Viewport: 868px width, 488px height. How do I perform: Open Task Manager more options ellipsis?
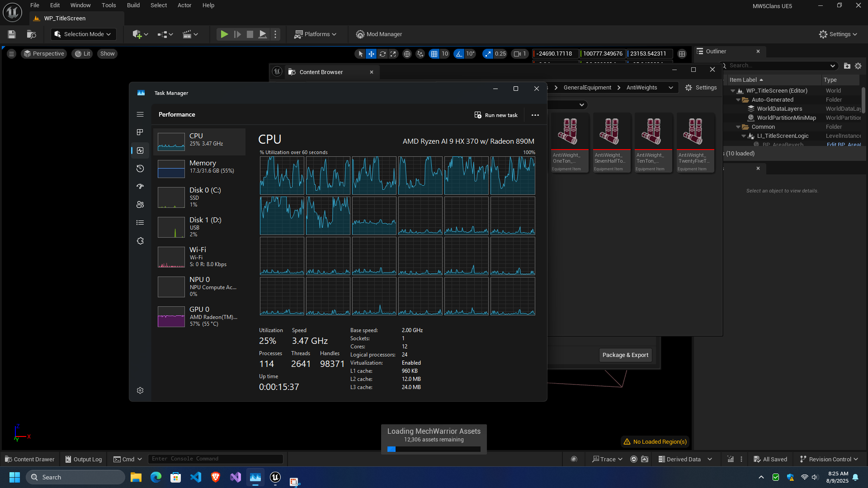tap(535, 115)
